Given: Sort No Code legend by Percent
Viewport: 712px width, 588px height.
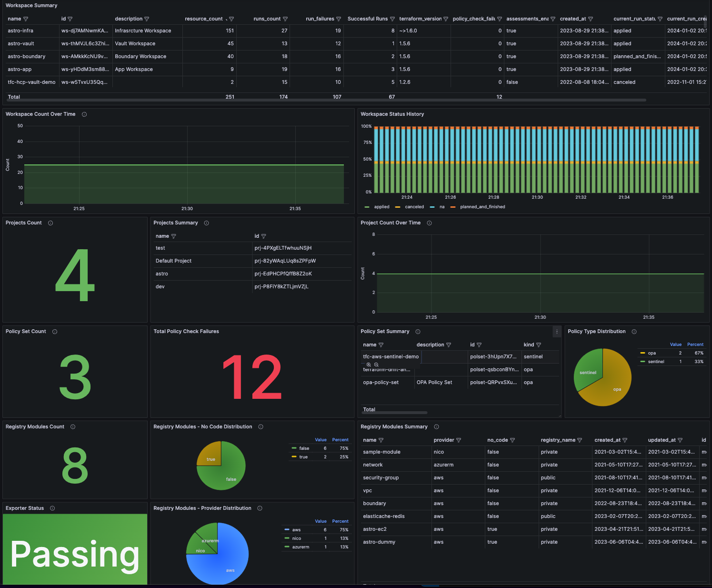Looking at the screenshot, I should coord(341,440).
